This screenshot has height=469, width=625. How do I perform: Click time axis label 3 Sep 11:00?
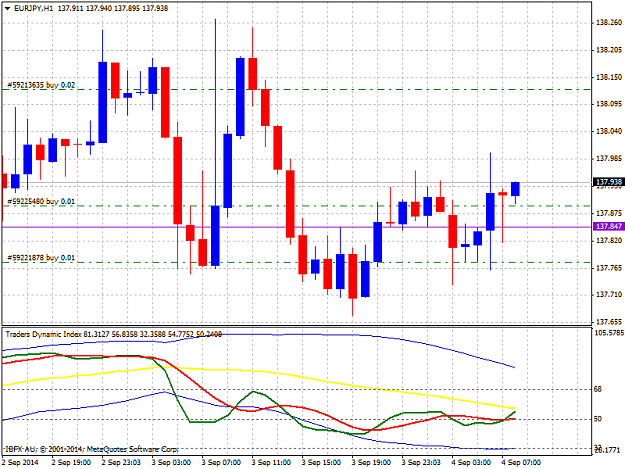pos(271,463)
